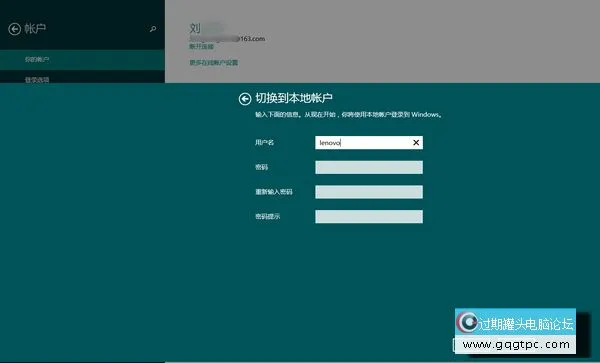Focus the 密码 input field
600x363 pixels.
point(369,167)
